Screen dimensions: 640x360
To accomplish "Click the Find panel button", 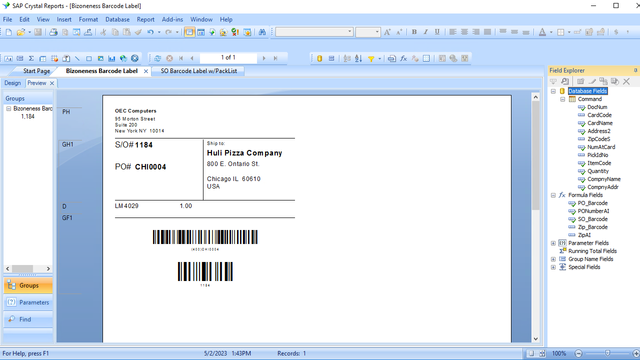I will [28, 319].
